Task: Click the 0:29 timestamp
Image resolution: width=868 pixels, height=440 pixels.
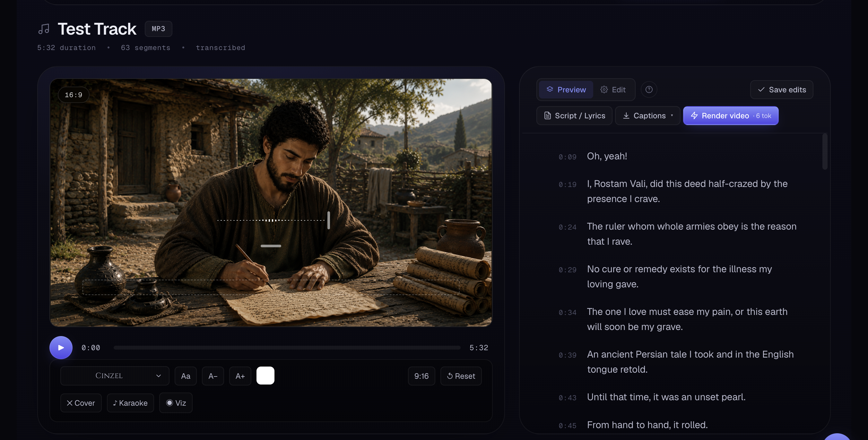Action: pyautogui.click(x=568, y=270)
